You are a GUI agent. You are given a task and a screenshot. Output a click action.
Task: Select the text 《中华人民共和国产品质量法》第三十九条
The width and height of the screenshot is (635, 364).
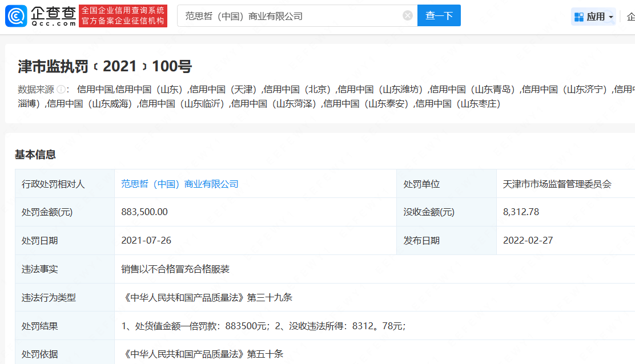tap(207, 298)
